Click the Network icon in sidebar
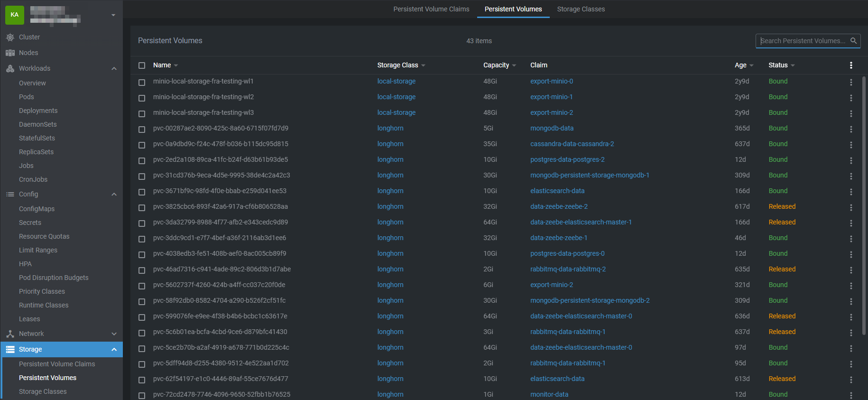868x400 pixels. (10, 334)
